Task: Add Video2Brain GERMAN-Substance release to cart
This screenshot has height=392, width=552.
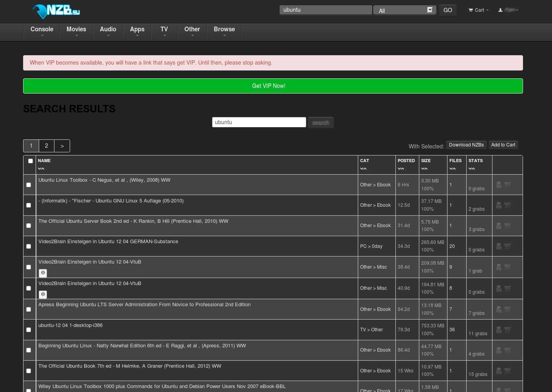Action: [507, 246]
